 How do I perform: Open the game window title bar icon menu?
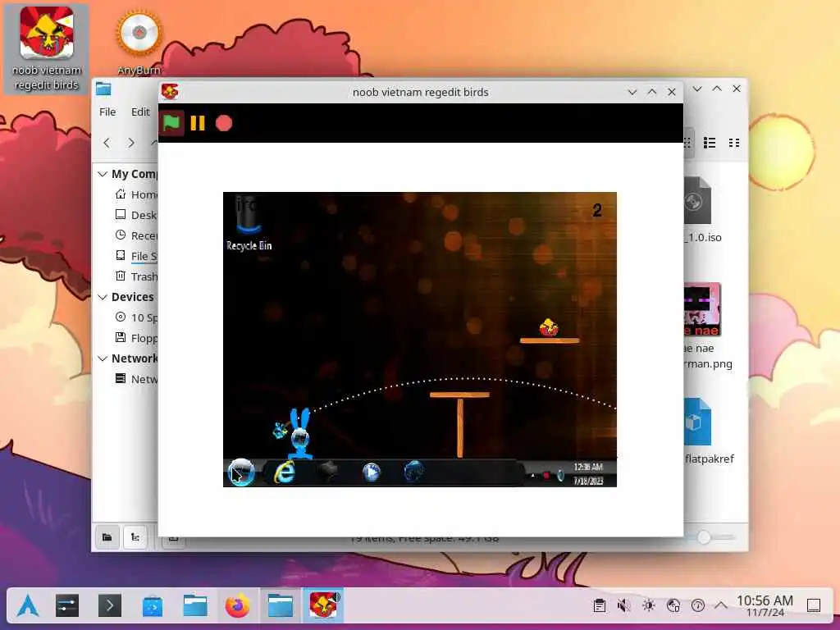pos(171,92)
